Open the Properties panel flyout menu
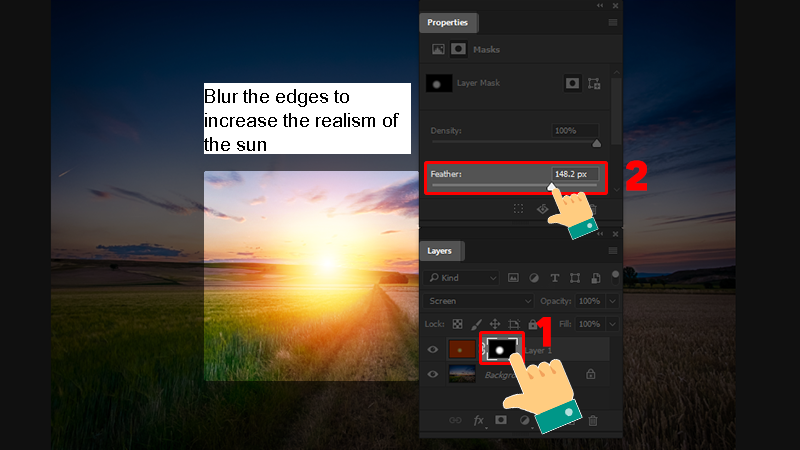The width and height of the screenshot is (800, 450). coord(613,22)
